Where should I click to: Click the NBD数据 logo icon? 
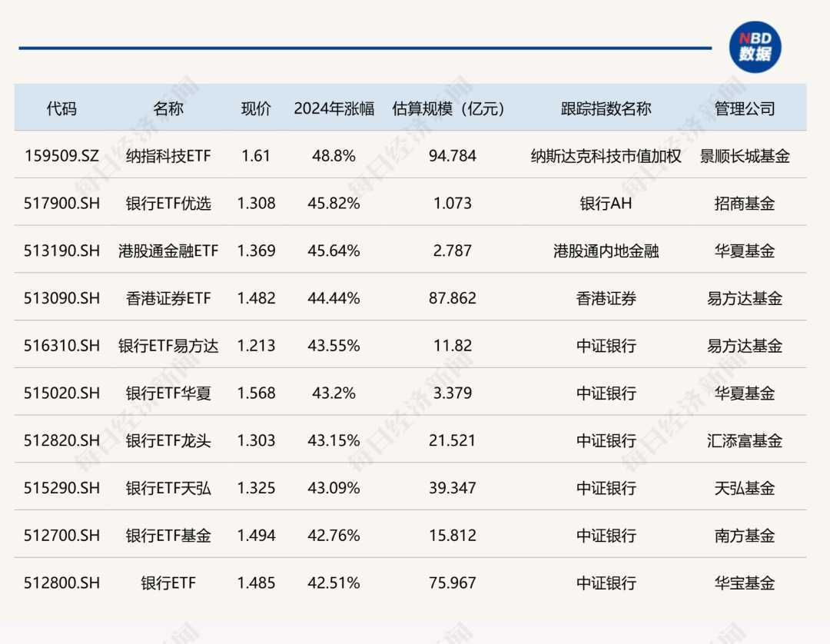(755, 47)
